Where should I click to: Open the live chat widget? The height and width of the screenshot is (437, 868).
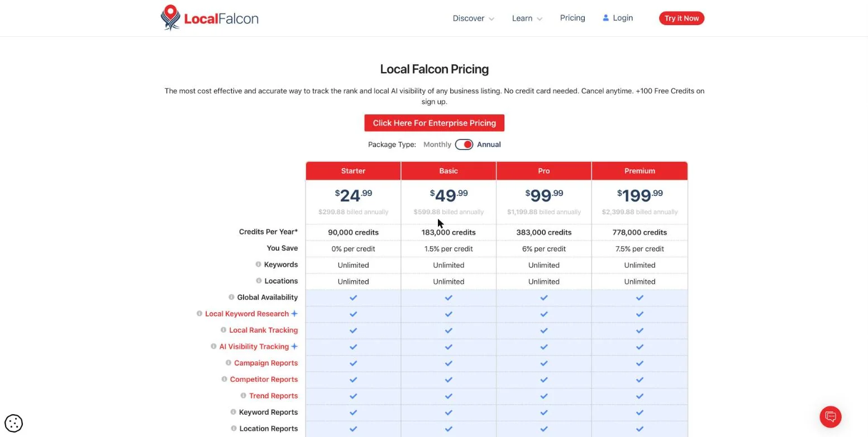point(831,417)
